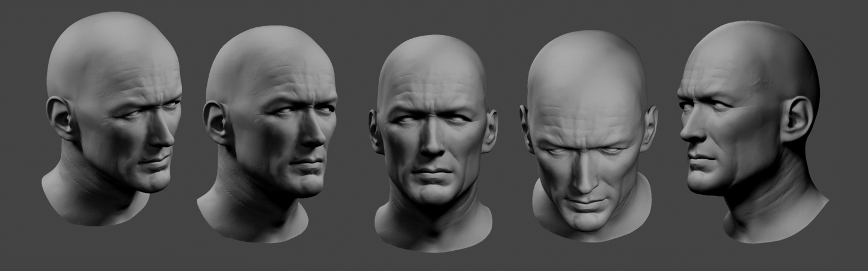Screen dimensions: 868x271
Task: Select the head shown in side profile
Action: pyautogui.click(x=753, y=131)
